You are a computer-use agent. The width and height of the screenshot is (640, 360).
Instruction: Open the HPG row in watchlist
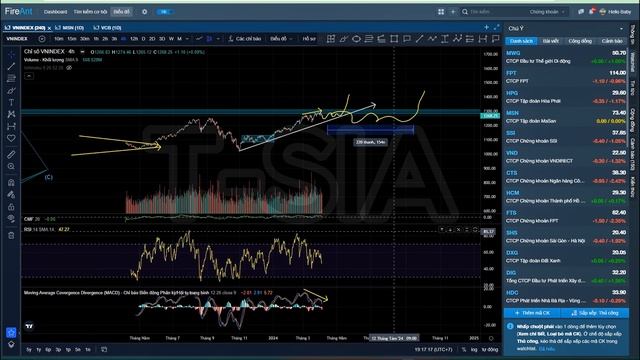(x=566, y=97)
